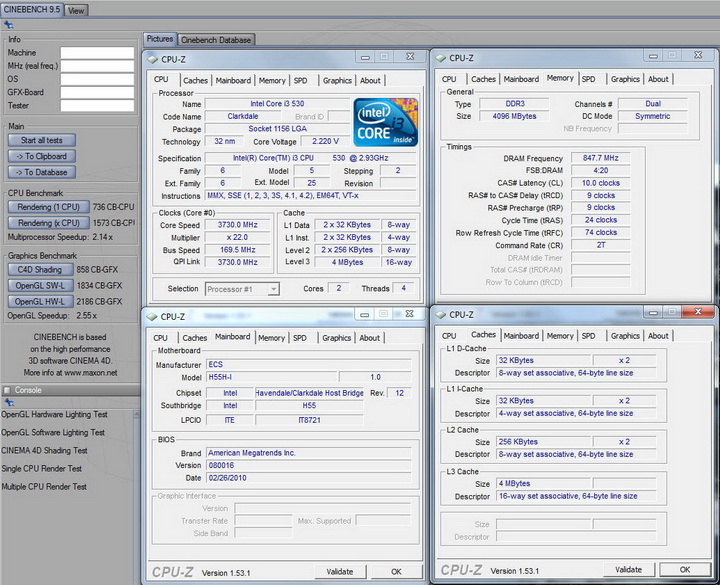Viewport: 720px width, 585px height.
Task: Run the Rendering (x CPU) benchmark
Action: pyautogui.click(x=48, y=223)
